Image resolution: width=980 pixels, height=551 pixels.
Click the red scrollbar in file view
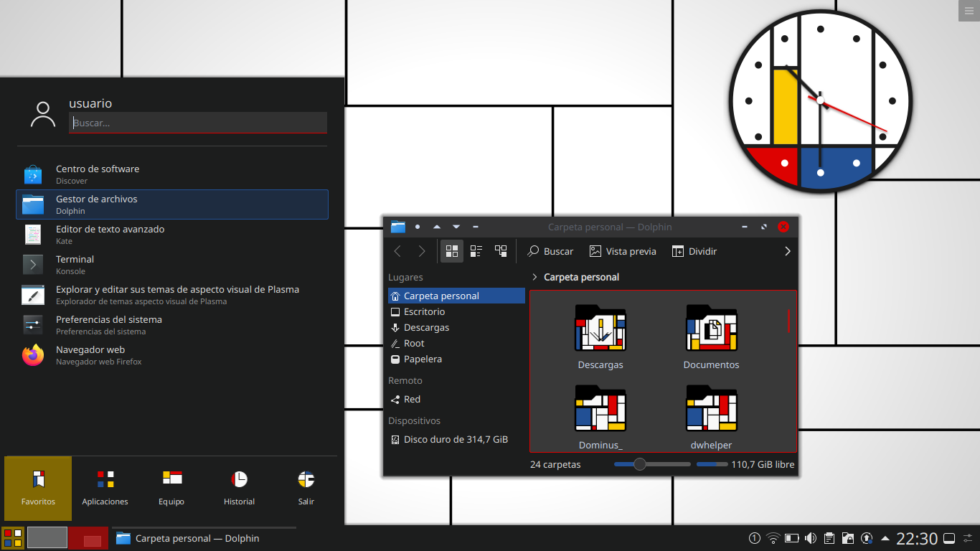point(788,321)
